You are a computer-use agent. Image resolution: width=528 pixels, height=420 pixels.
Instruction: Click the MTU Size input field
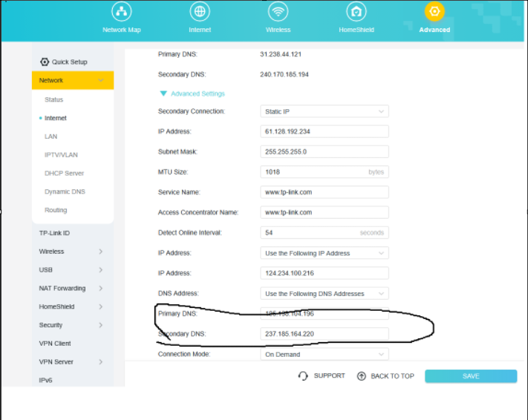point(325,172)
